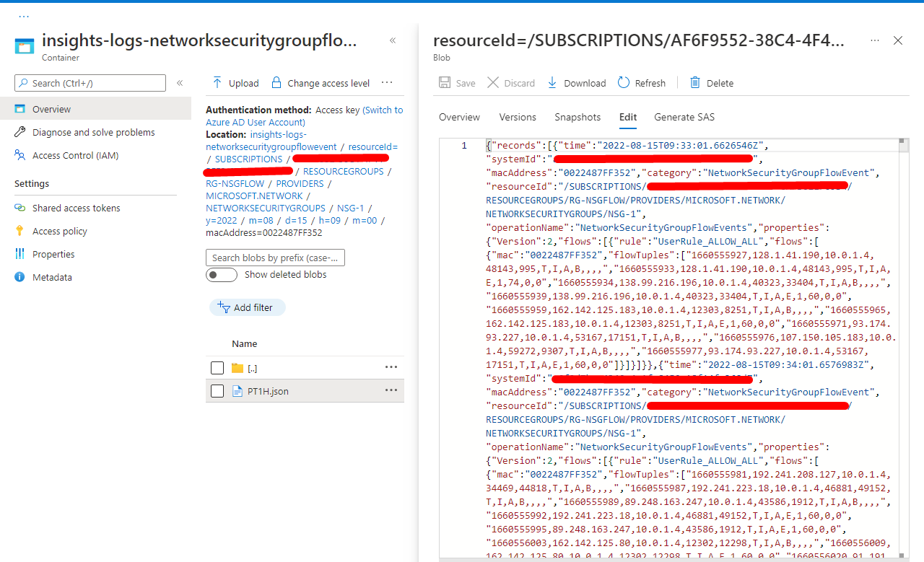Viewport: 924px width, 562px height.
Task: Delete the blob
Action: pyautogui.click(x=712, y=83)
